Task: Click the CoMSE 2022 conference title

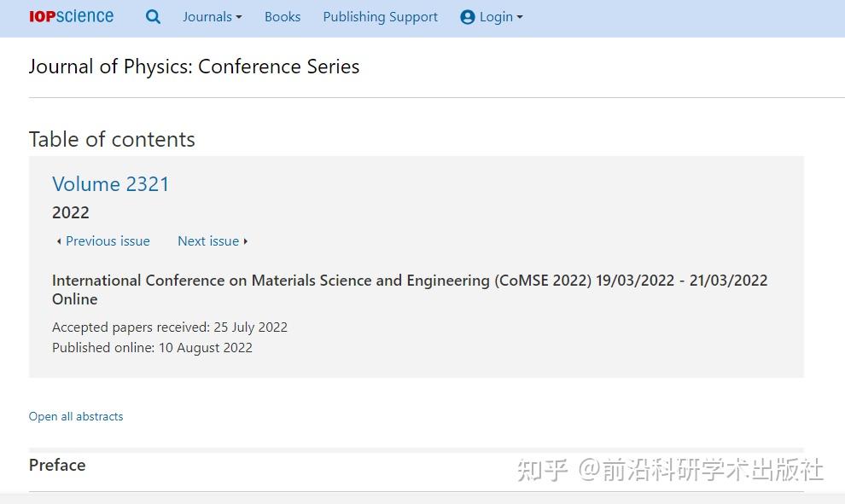Action: click(x=410, y=281)
